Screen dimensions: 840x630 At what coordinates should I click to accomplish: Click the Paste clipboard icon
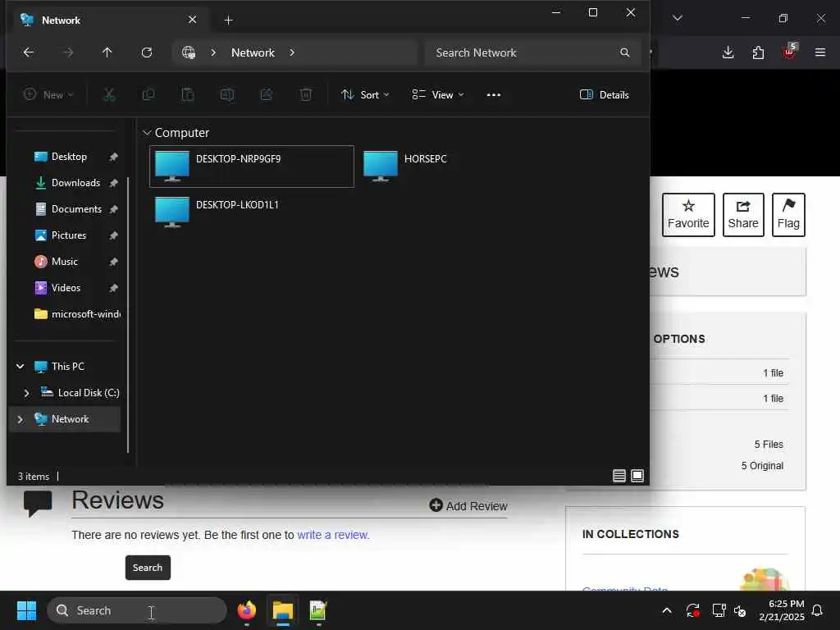point(188,95)
